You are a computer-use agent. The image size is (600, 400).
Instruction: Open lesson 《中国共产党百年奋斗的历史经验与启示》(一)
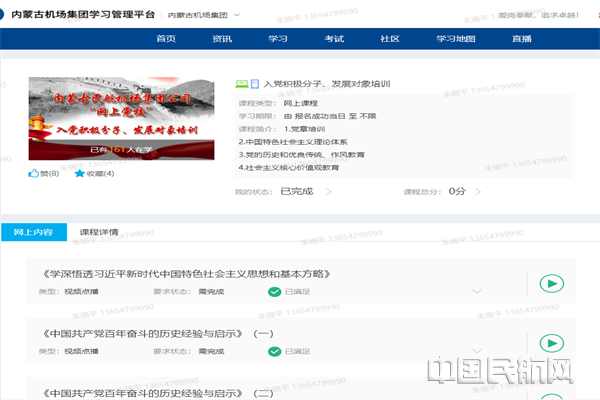click(158, 334)
